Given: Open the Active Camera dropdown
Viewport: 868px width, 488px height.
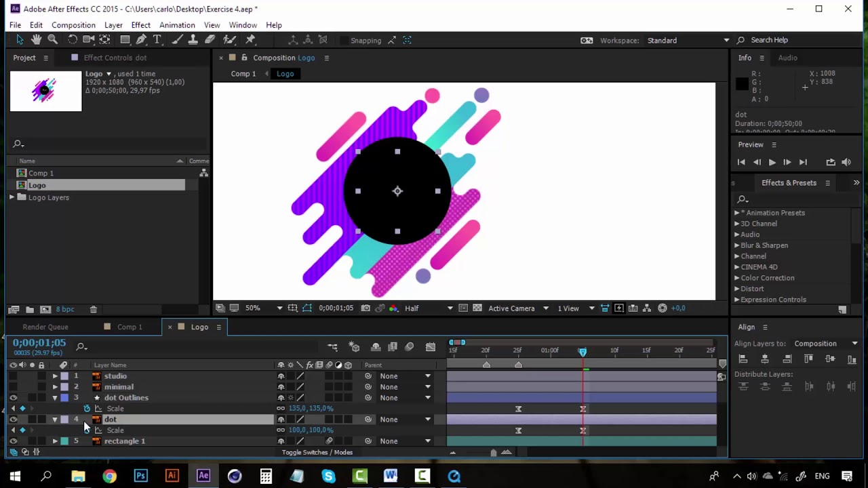Looking at the screenshot, I should [519, 308].
